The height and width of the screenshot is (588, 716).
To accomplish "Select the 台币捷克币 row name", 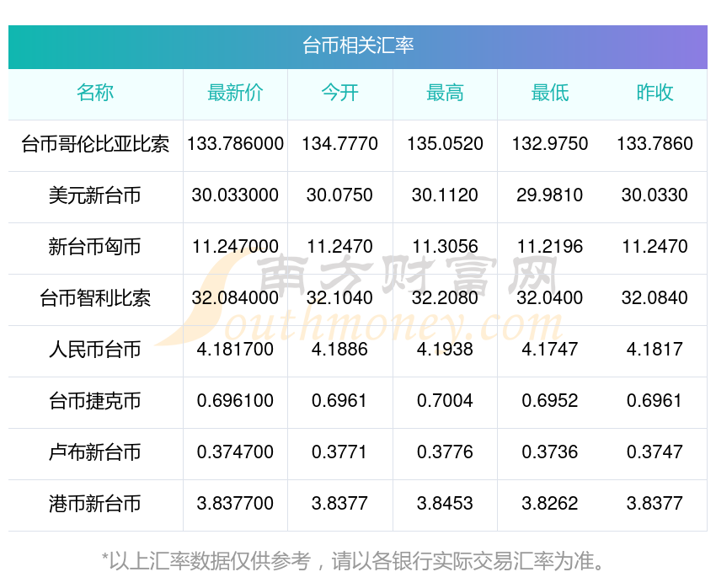I will point(95,401).
